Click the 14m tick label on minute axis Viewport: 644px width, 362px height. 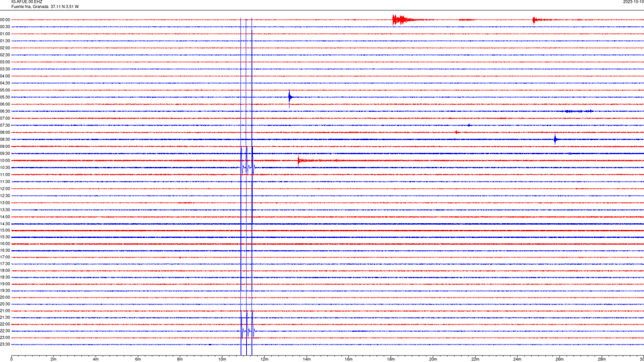coord(307,359)
